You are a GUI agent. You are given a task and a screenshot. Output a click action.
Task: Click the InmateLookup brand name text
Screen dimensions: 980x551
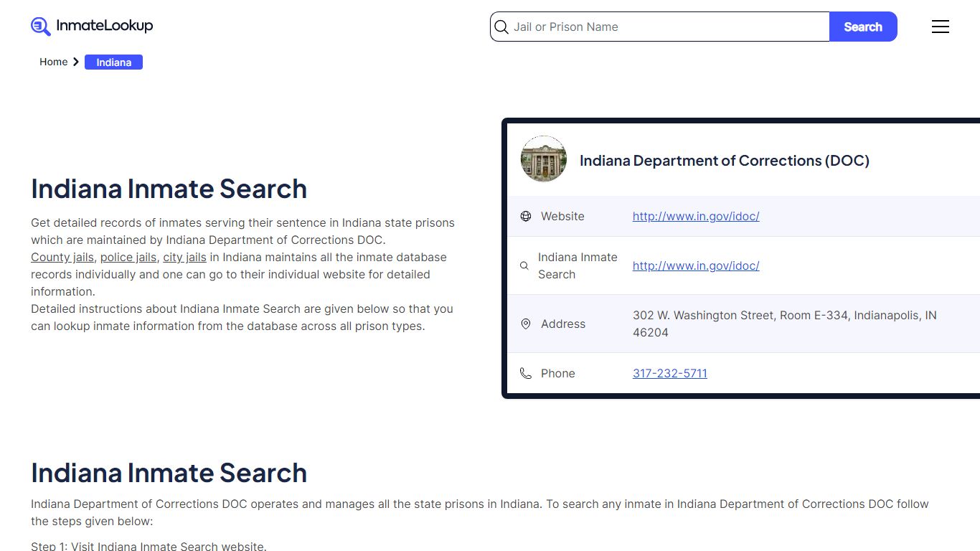tap(105, 26)
